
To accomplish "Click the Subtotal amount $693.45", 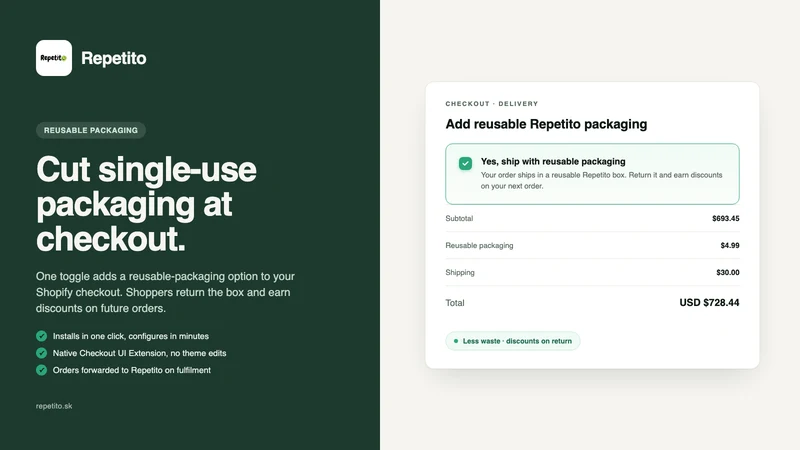I will click(726, 218).
